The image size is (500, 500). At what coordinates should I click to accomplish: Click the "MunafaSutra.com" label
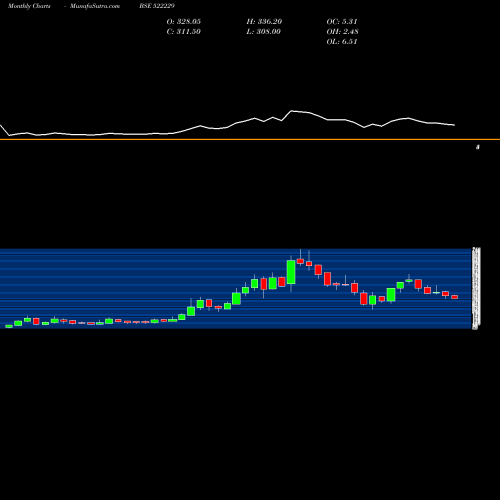(x=95, y=6)
